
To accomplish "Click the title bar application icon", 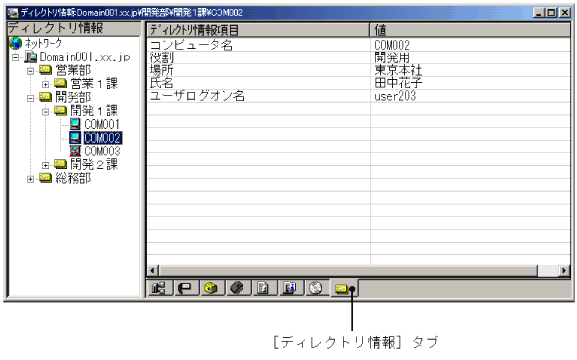I will coord(13,13).
